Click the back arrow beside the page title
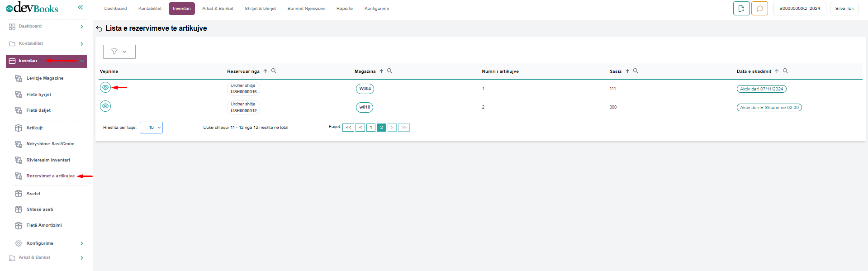The image size is (868, 271). click(99, 29)
